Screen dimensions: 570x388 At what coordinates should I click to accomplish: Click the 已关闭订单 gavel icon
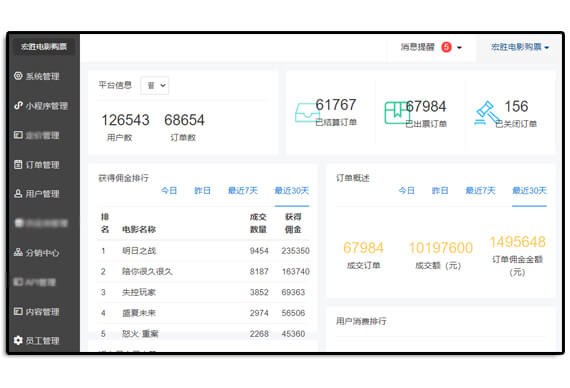[x=487, y=113]
